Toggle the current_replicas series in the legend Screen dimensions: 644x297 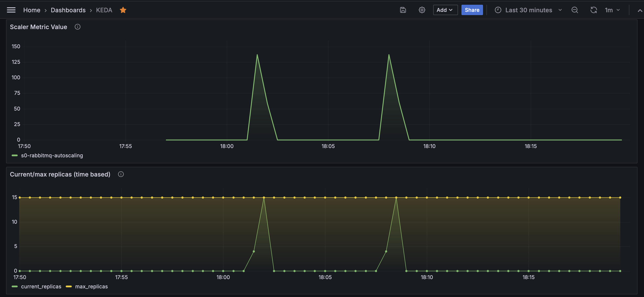41,286
